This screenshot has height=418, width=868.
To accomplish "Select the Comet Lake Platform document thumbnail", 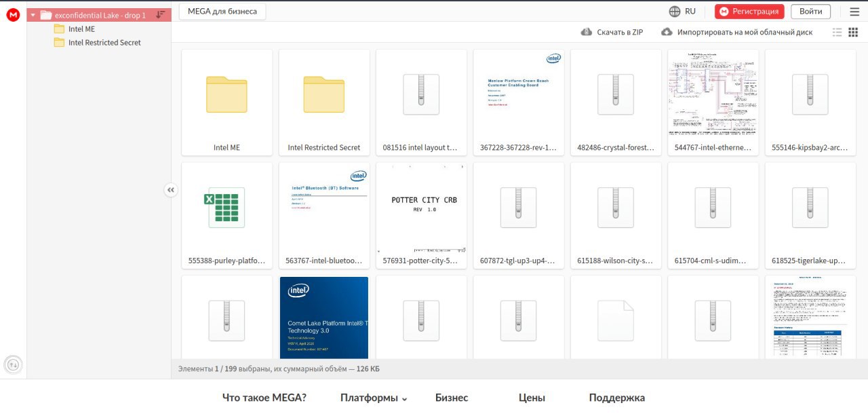I will 324,318.
